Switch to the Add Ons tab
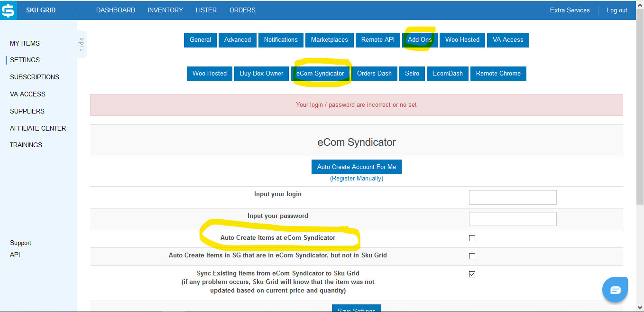 [420, 40]
